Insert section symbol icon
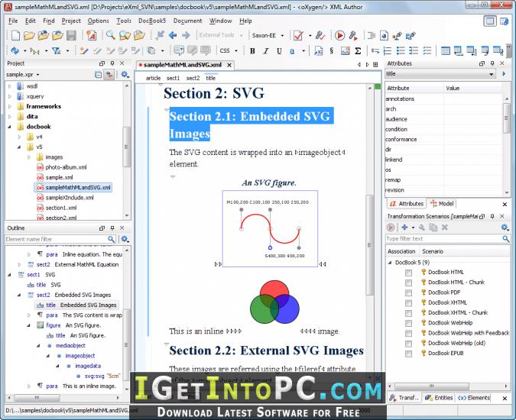 click(331, 50)
